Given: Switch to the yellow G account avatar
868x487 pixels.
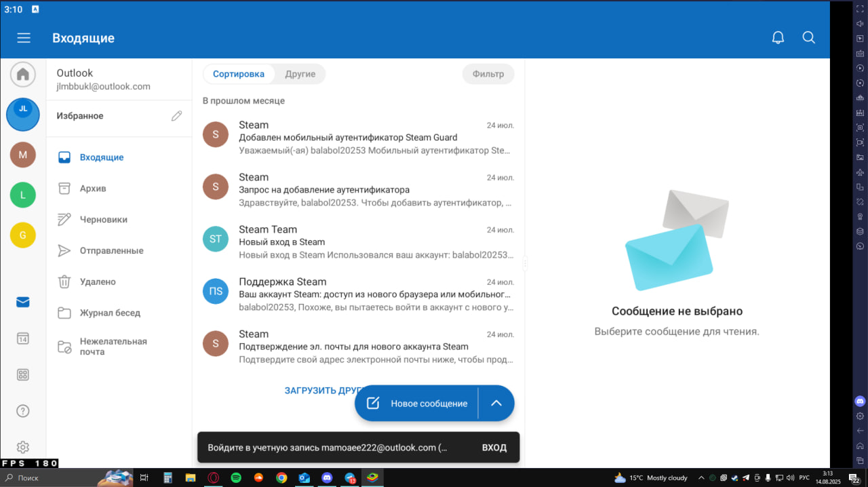Looking at the screenshot, I should pos(23,235).
